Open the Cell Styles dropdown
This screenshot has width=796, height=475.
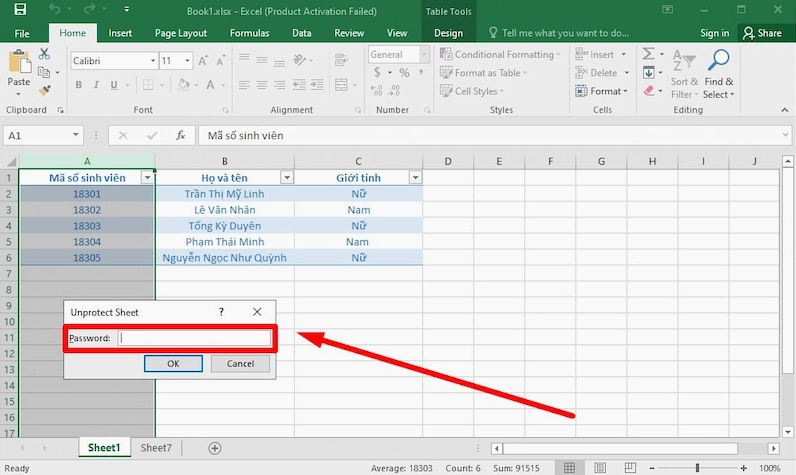(472, 91)
